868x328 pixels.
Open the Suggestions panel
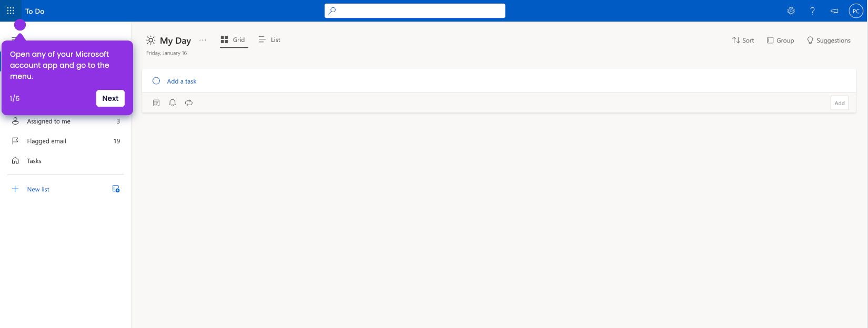coord(829,40)
